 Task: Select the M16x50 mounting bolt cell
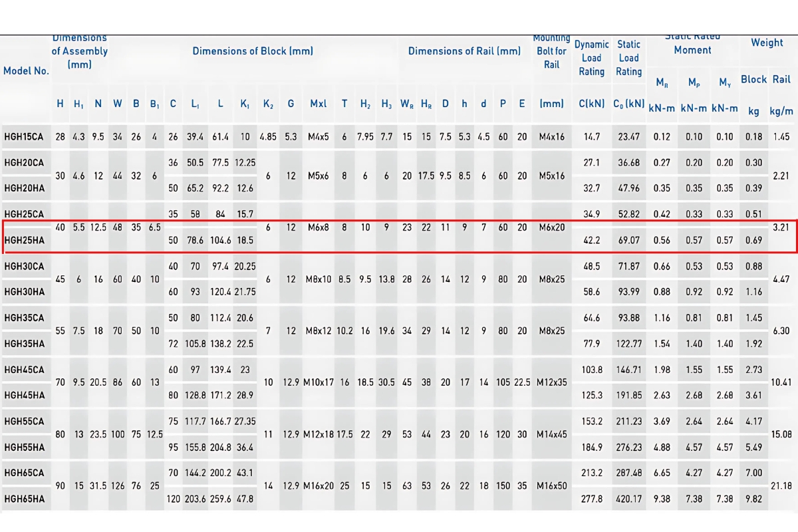pos(551,486)
